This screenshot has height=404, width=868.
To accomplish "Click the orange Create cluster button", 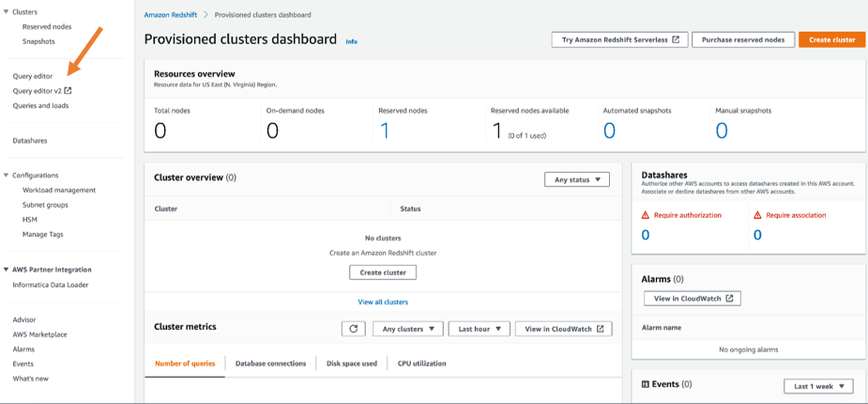I will (x=832, y=39).
